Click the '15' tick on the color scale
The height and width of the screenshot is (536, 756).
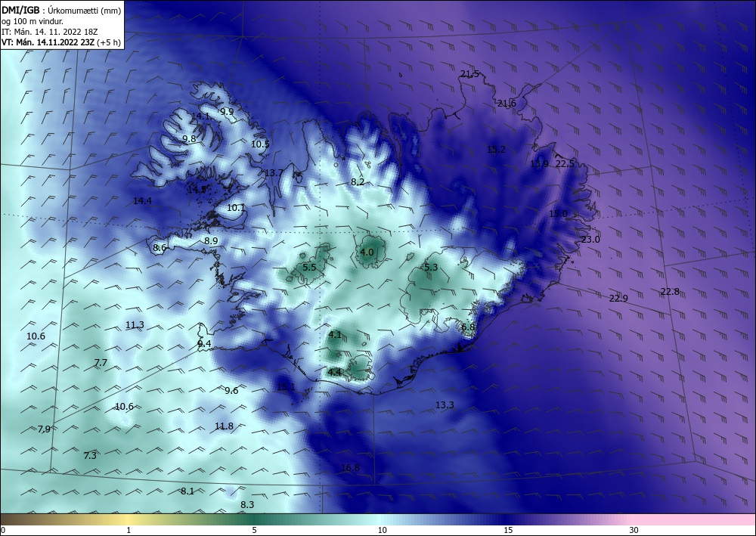[x=508, y=530]
